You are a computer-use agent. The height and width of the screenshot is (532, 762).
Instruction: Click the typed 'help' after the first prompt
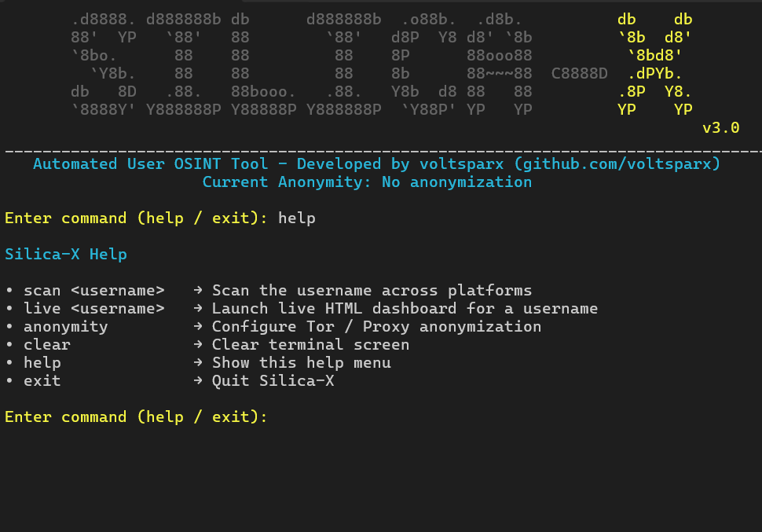coord(297,218)
